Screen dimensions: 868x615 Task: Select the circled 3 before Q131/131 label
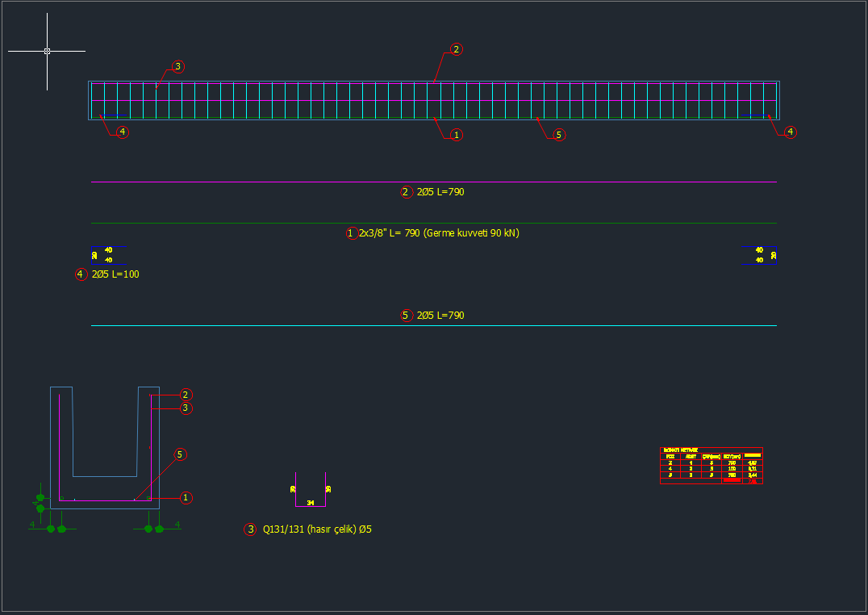point(250,529)
